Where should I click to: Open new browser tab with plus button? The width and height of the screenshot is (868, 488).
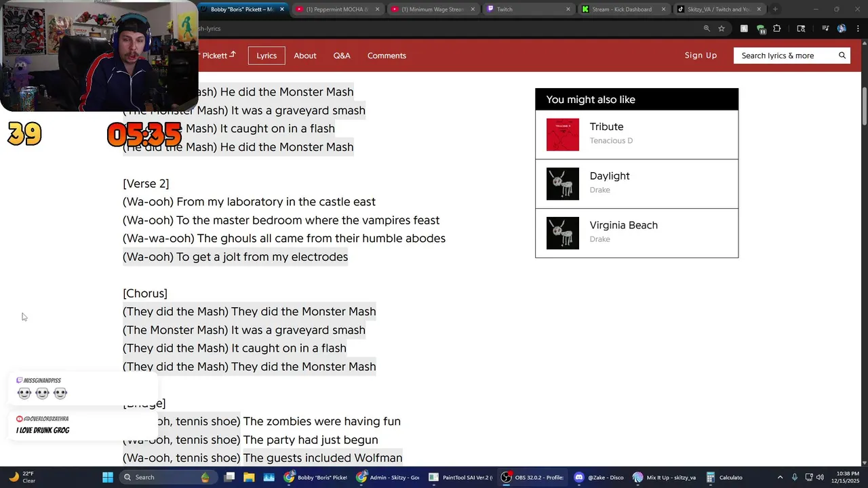tap(775, 9)
